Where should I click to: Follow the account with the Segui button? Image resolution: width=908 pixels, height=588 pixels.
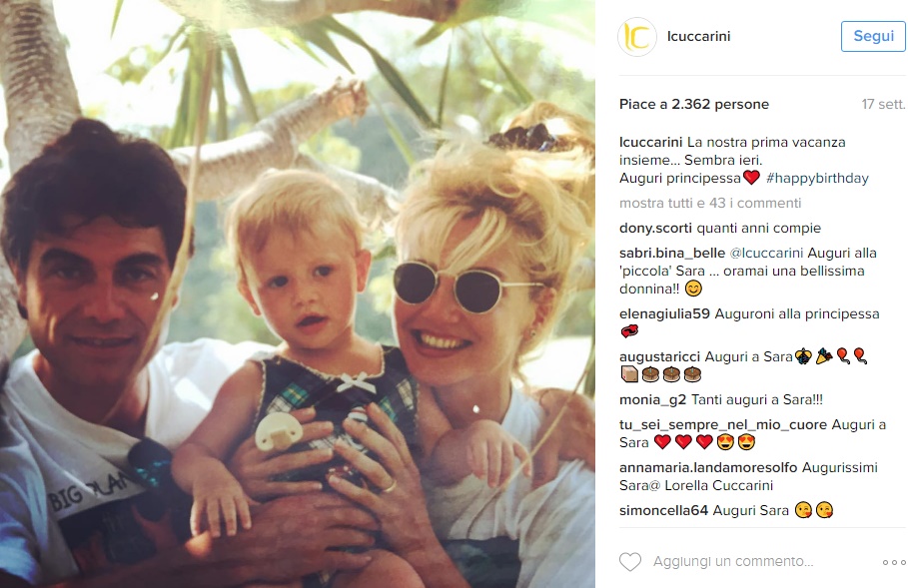point(873,36)
